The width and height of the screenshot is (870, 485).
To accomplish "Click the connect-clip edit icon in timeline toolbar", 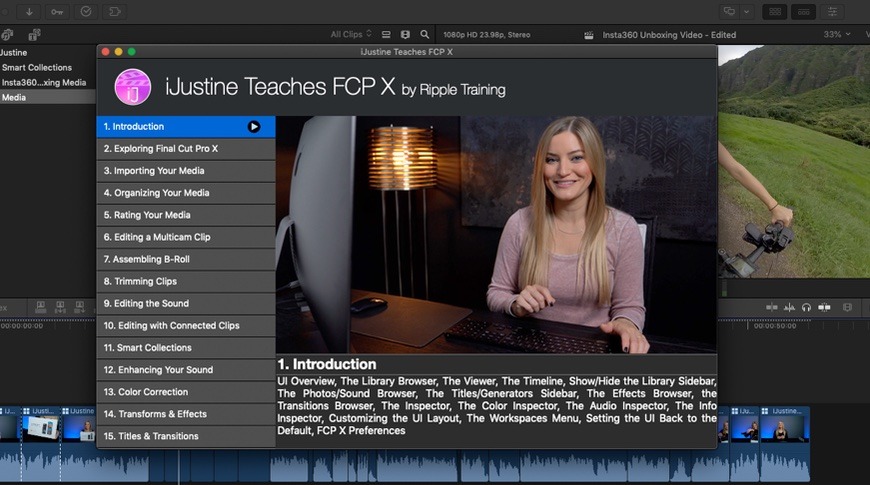I will [41, 307].
